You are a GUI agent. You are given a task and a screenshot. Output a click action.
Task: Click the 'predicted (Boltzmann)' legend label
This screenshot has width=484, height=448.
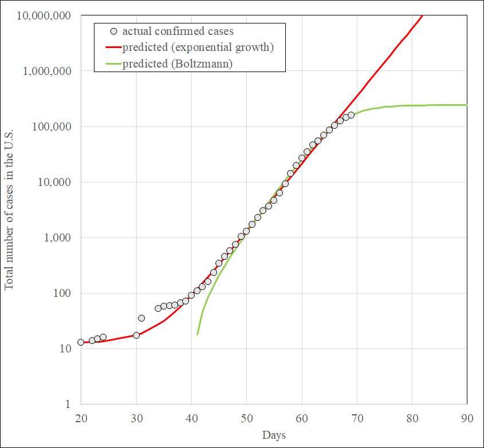pyautogui.click(x=178, y=64)
